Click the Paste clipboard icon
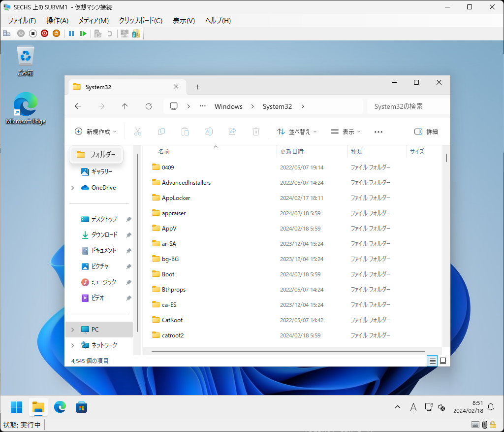 tap(185, 132)
